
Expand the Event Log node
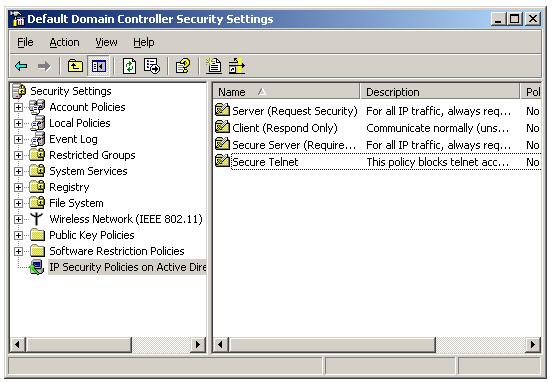18,139
